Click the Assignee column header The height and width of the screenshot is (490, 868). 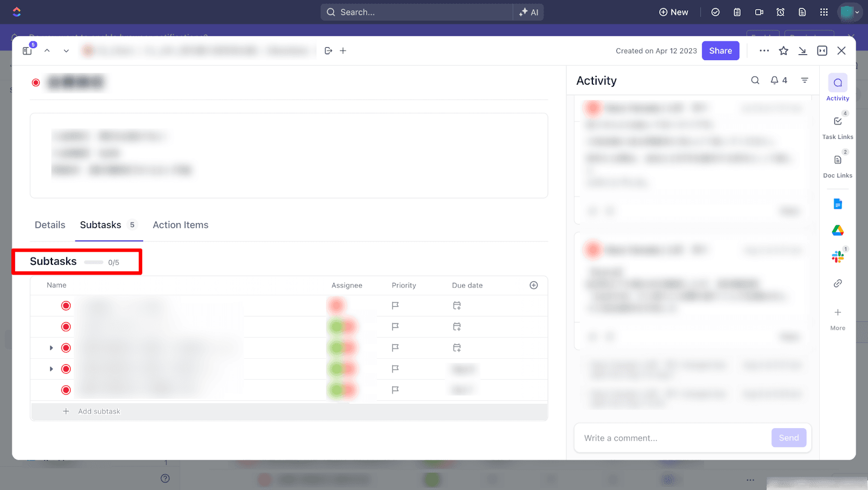(x=347, y=285)
